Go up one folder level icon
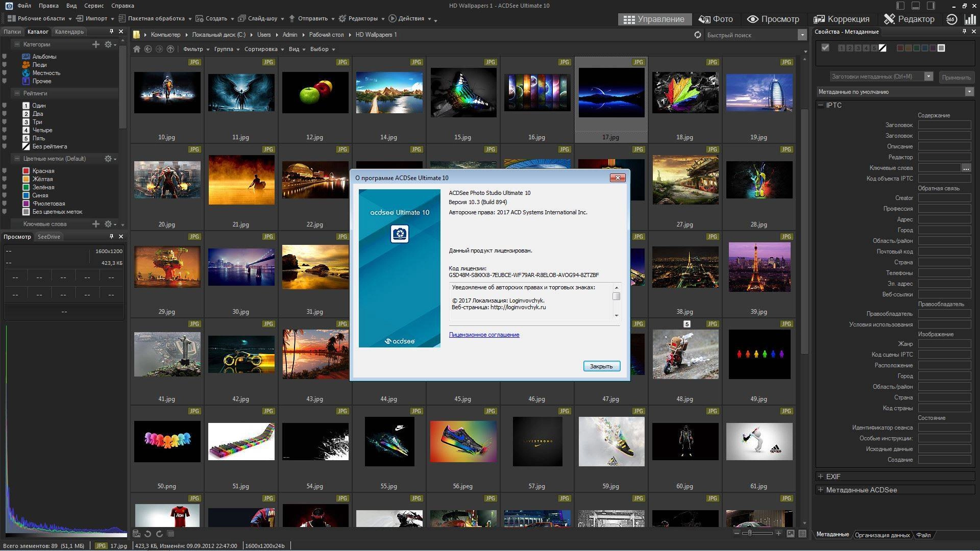Image resolution: width=980 pixels, height=551 pixels. (170, 49)
